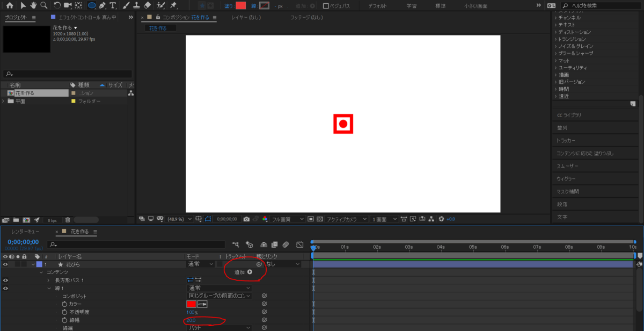This screenshot has width=644, height=331.
Task: Open the コンポジット dropdown
Action: click(x=218, y=296)
